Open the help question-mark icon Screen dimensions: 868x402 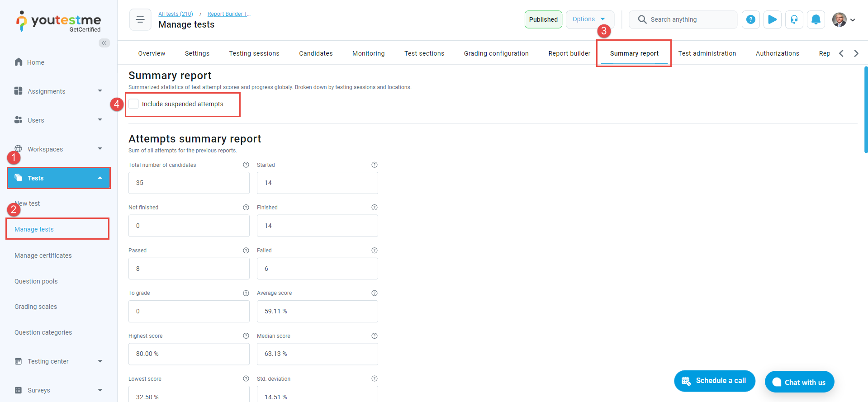click(x=751, y=19)
